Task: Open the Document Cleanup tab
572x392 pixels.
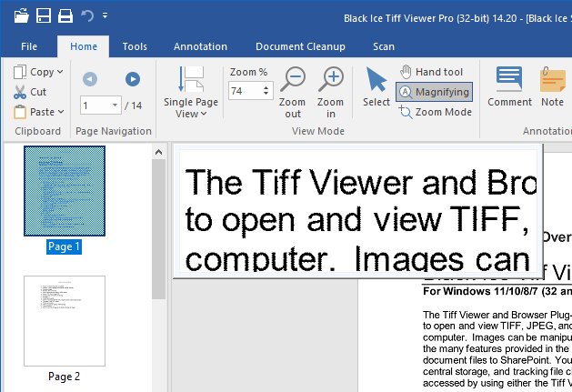Action: point(300,46)
